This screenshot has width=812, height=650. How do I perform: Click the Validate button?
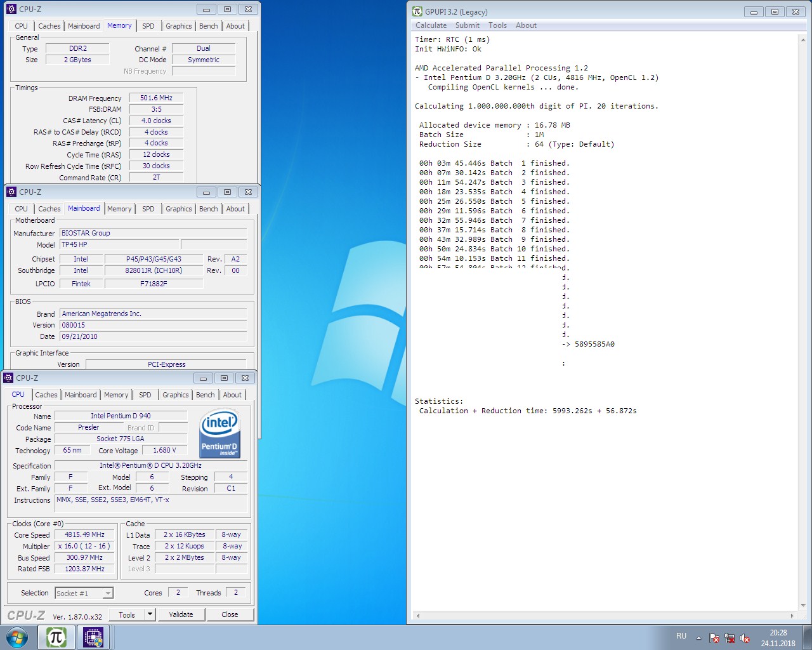point(181,614)
